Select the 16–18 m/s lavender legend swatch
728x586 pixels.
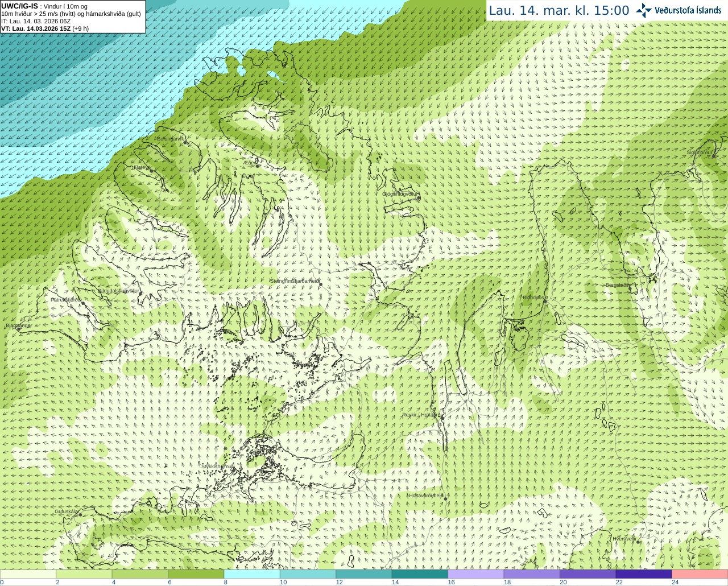(476, 574)
